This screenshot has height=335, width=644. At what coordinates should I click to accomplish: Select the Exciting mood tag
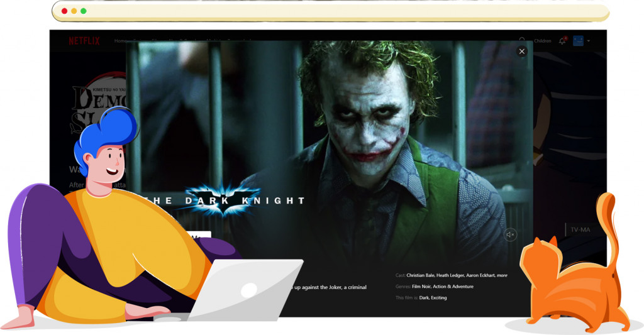coord(438,298)
